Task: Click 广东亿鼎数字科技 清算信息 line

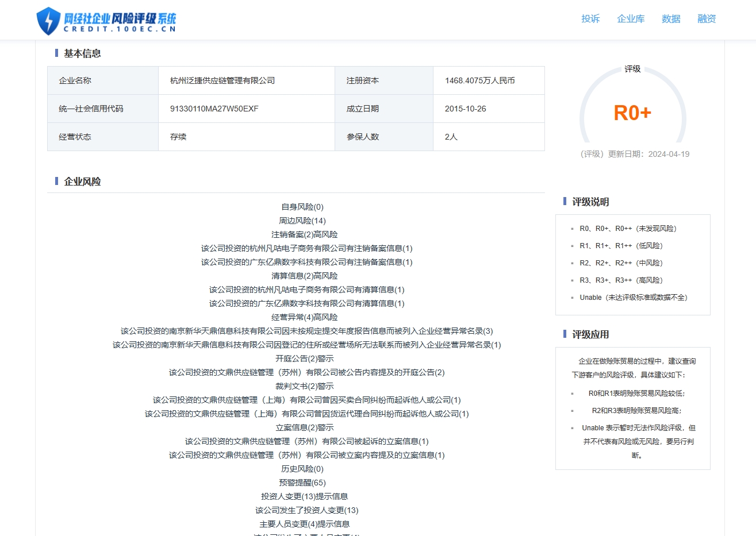Action: pos(307,303)
